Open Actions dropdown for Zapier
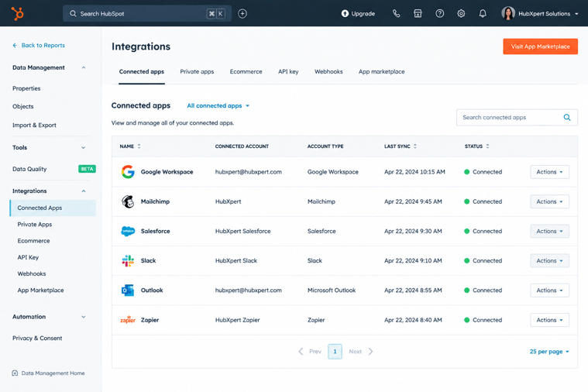Viewport: 588px width, 392px height. click(549, 320)
